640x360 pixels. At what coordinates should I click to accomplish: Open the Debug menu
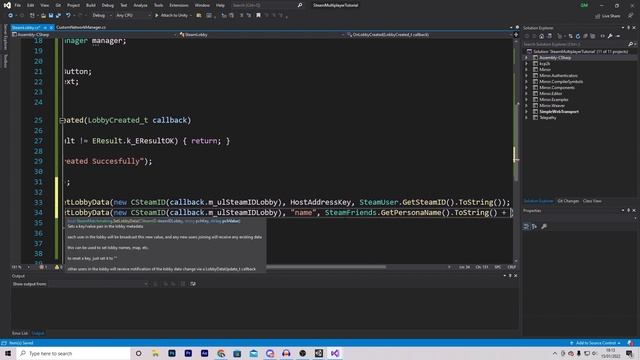point(108,5)
